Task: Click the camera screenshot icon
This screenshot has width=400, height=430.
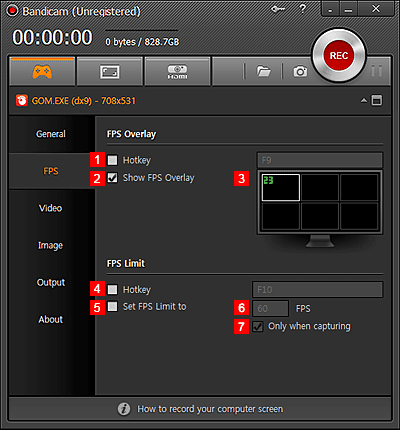Action: click(x=300, y=71)
